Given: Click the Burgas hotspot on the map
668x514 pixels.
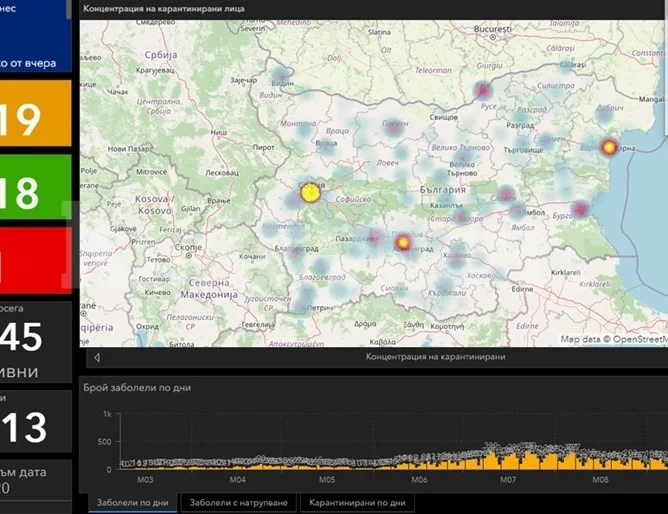Looking at the screenshot, I should click(x=580, y=209).
